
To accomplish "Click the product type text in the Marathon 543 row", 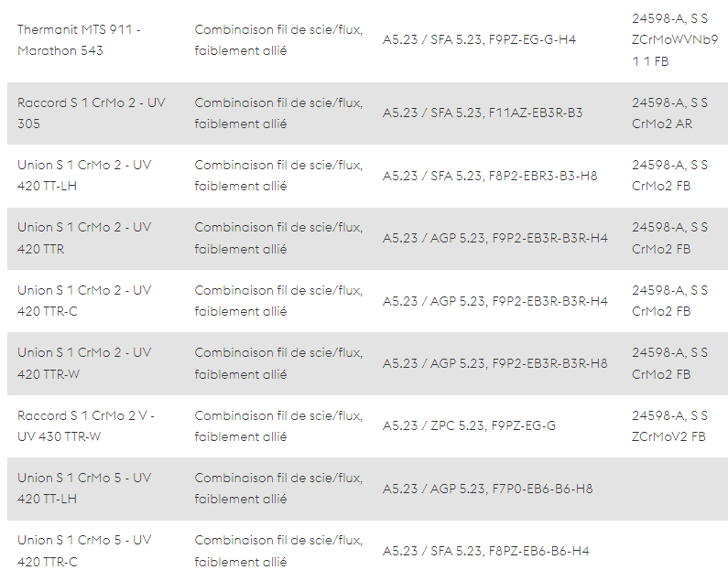I will [278, 40].
